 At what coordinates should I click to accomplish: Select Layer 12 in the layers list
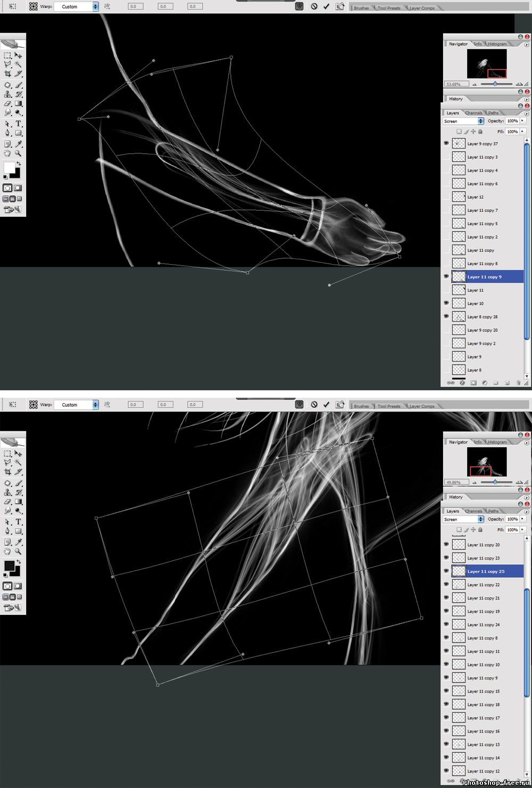476,197
